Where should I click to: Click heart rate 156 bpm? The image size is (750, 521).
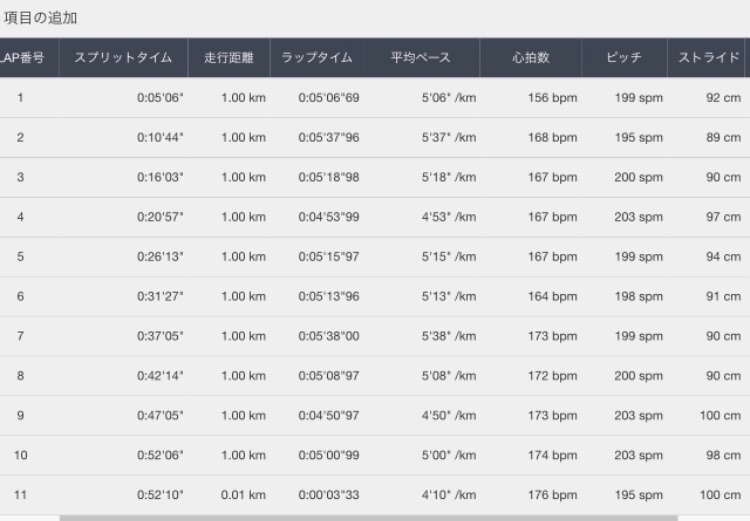click(x=552, y=98)
